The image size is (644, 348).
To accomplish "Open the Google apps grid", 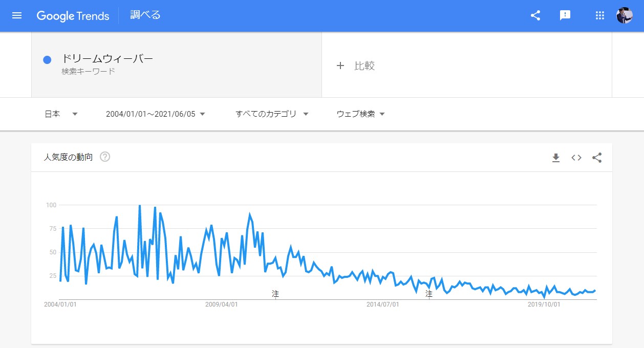I will point(600,15).
